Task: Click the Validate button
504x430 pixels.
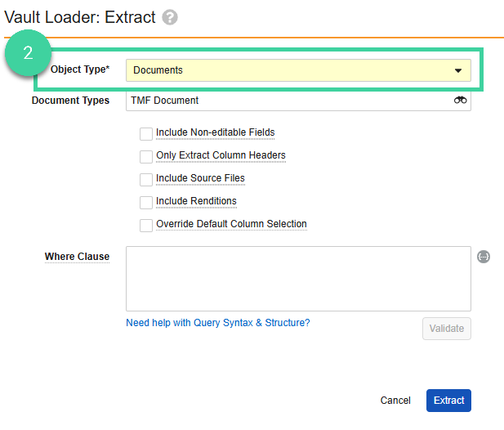Action: (447, 329)
